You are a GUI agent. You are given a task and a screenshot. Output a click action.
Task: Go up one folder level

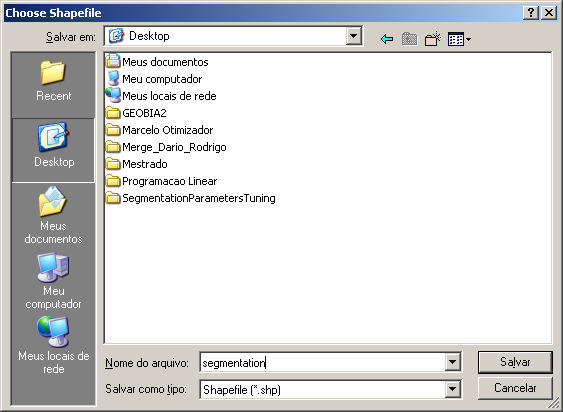point(410,38)
